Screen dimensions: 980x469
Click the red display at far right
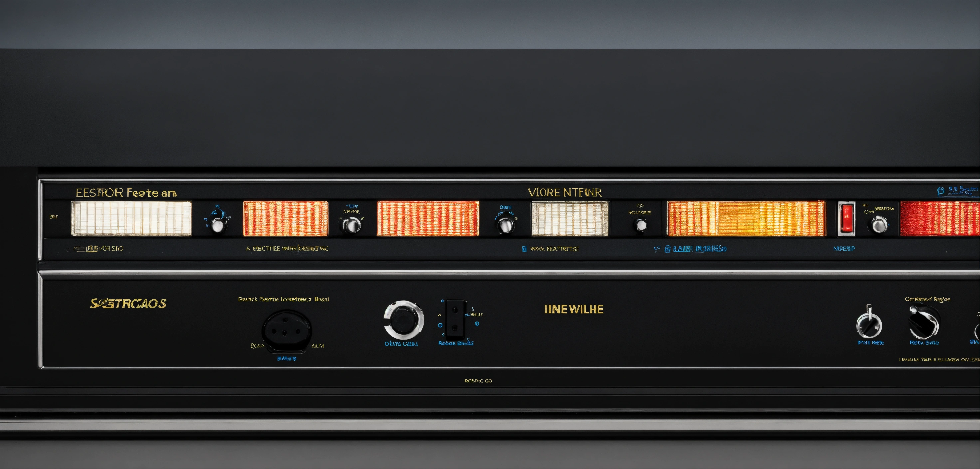(940, 219)
